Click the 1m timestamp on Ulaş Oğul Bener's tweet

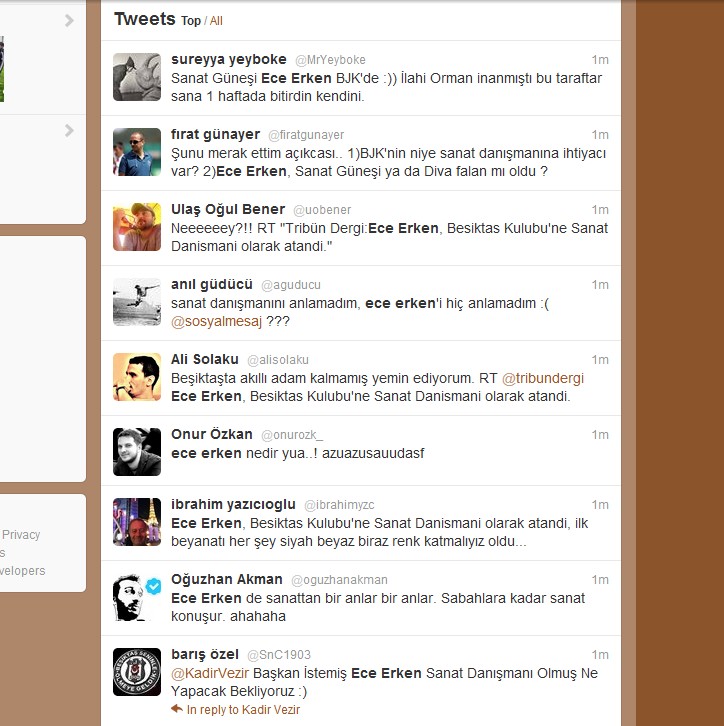click(x=600, y=210)
